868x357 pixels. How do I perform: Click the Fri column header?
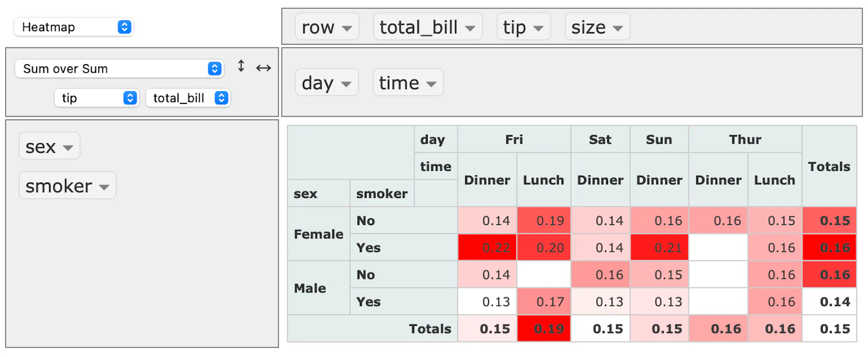point(514,140)
